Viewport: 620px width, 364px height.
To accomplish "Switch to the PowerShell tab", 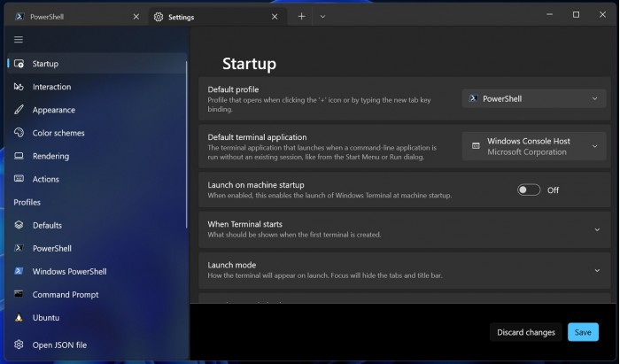I will (71, 16).
